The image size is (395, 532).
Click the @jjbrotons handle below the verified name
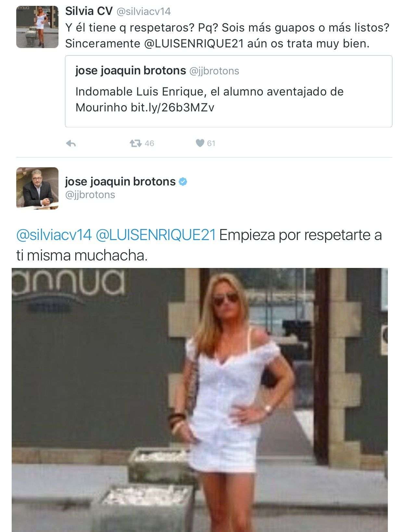(90, 195)
